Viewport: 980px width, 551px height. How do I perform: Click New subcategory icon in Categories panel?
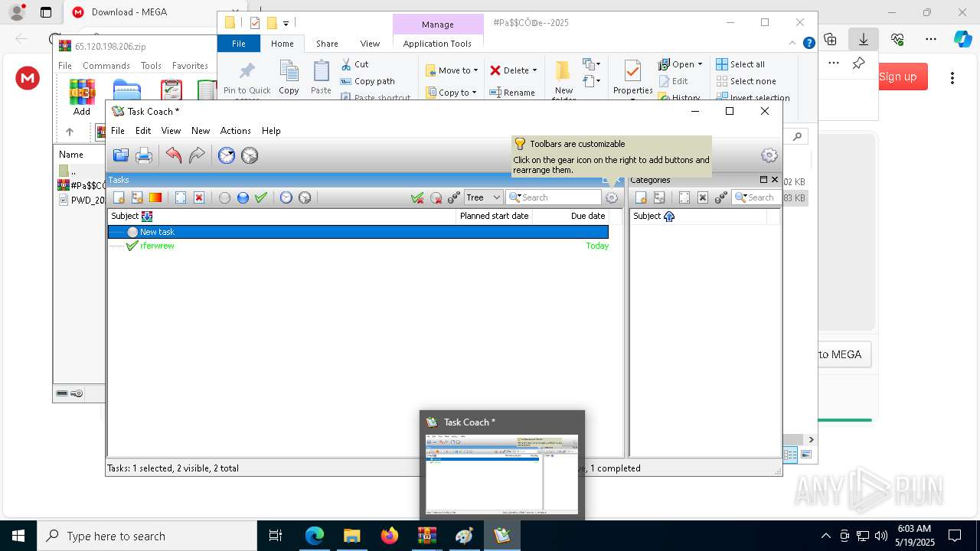(659, 197)
